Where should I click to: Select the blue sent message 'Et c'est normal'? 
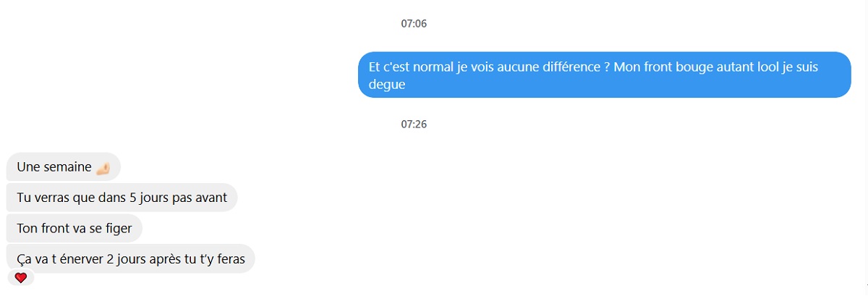(x=605, y=75)
